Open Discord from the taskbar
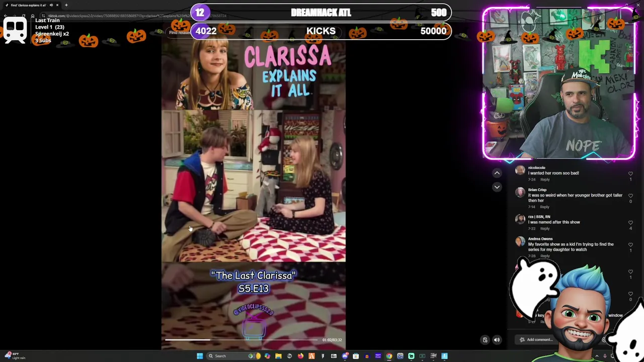 point(345,356)
